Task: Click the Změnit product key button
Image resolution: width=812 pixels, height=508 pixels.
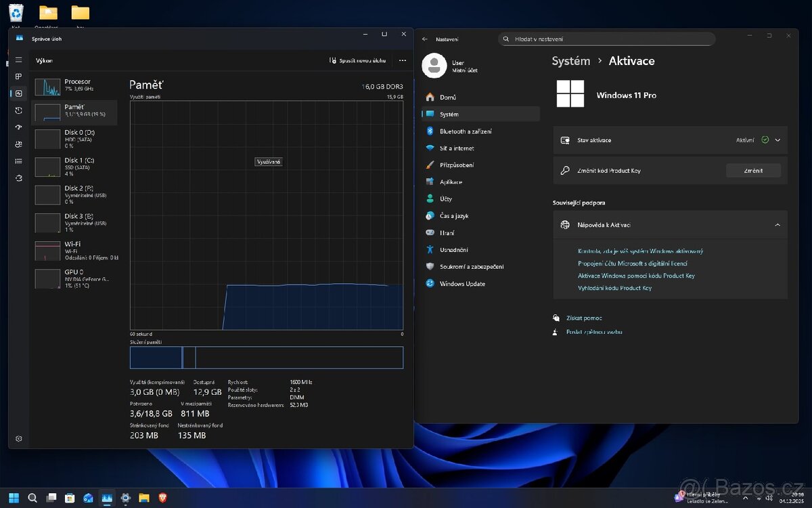Action: (753, 170)
